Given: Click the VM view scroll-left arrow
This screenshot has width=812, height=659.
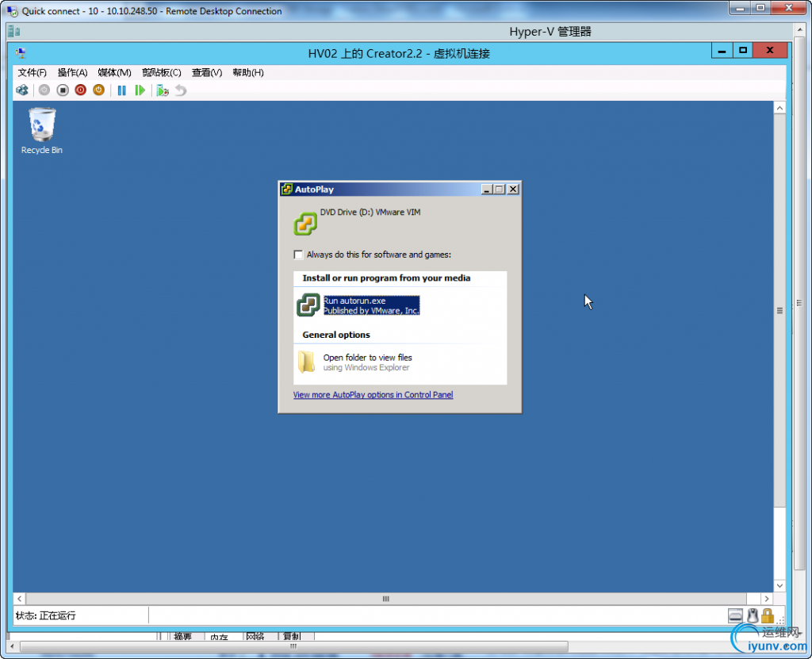Looking at the screenshot, I should [x=19, y=599].
